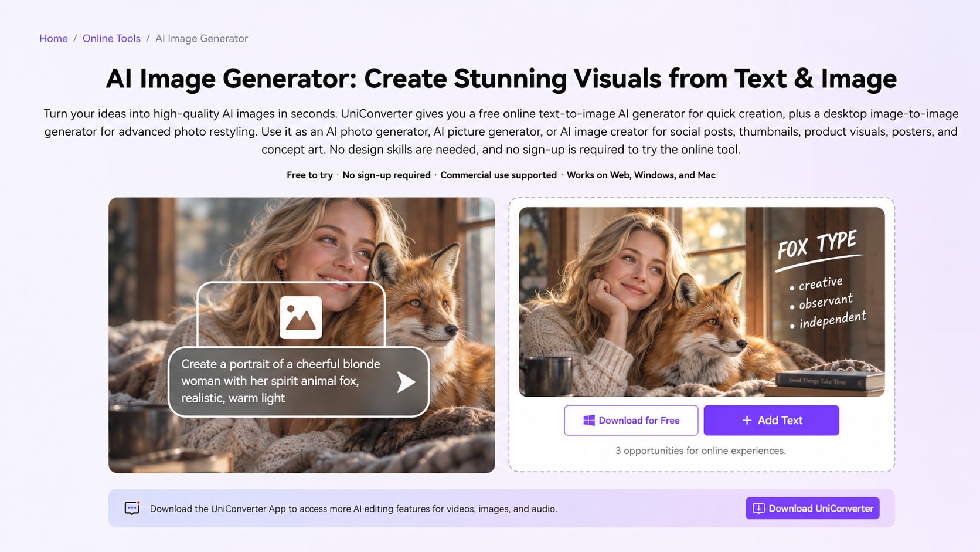Click the banner text about UniConverter App

click(x=353, y=509)
